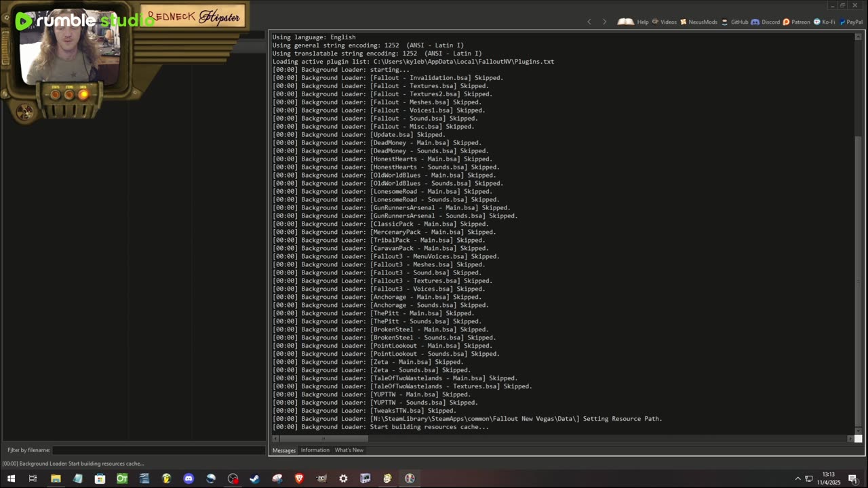Select the 'ThePitt - Sounds.bsa' log line
The height and width of the screenshot is (488, 868).
click(377, 322)
